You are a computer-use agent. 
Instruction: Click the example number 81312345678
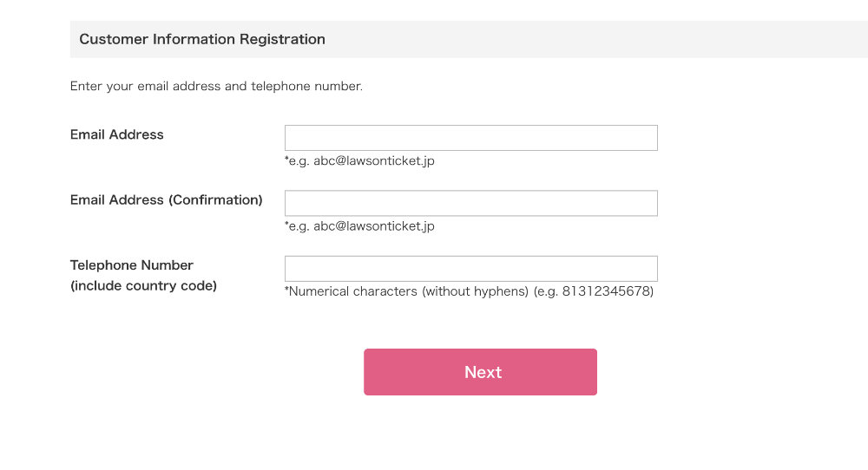pyautogui.click(x=608, y=291)
